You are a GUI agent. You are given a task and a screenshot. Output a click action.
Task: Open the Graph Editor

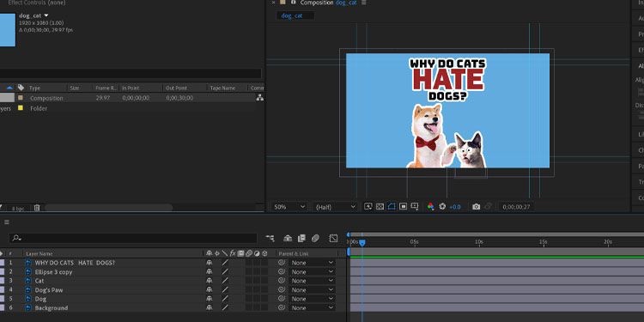pos(333,238)
